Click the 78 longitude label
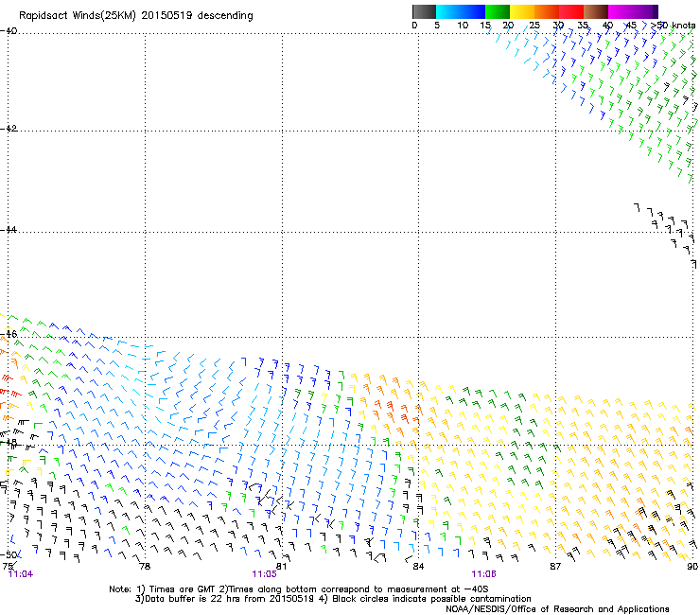Screen dimensions: 700x615 click(x=145, y=567)
